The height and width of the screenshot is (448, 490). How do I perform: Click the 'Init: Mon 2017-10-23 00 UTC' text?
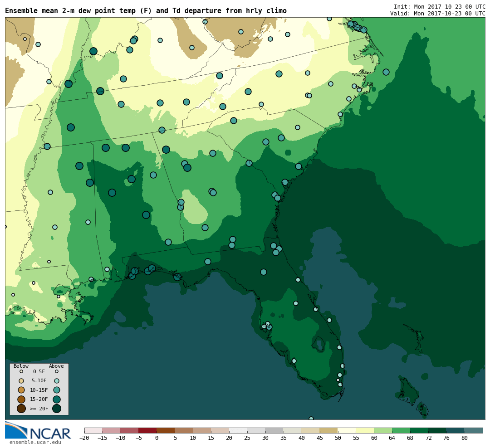coord(439,6)
